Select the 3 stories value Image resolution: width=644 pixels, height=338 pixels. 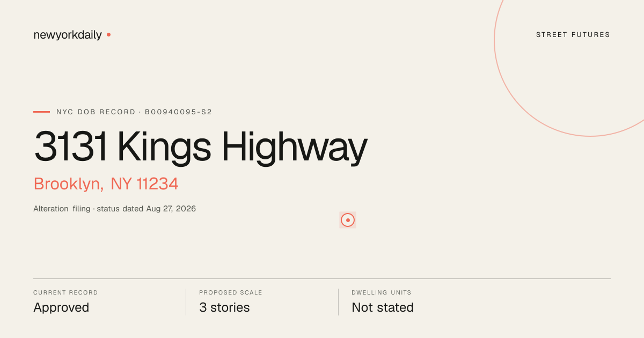(224, 307)
